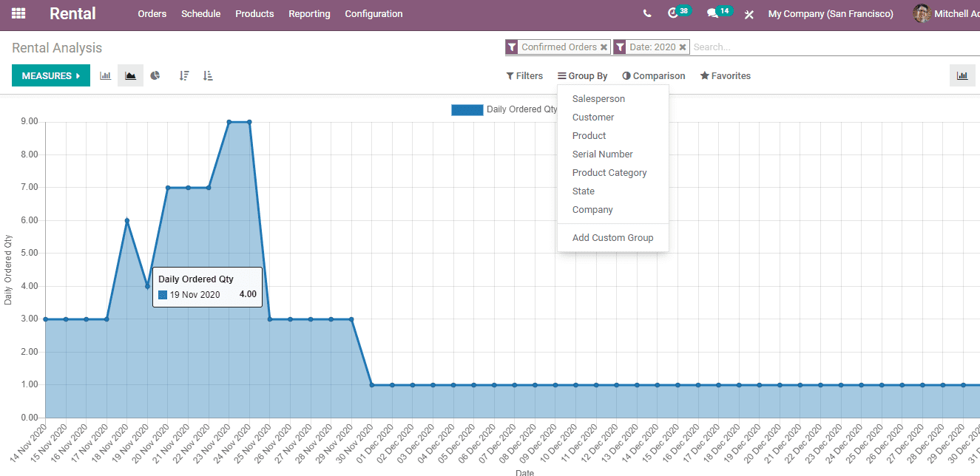Click funnel icon of Confirmed Orders facet
980x476 pixels.
[511, 47]
